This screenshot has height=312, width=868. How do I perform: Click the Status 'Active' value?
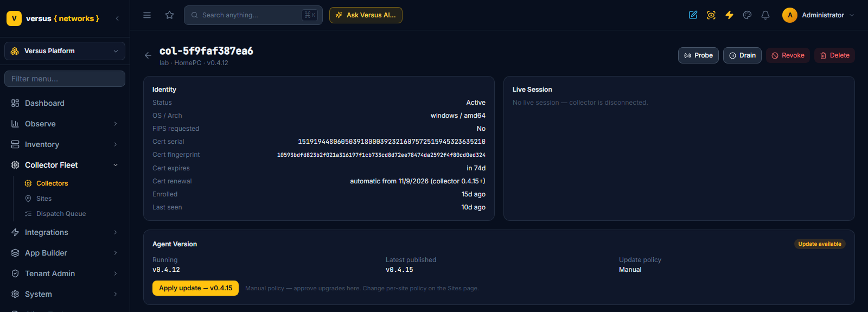click(x=476, y=103)
